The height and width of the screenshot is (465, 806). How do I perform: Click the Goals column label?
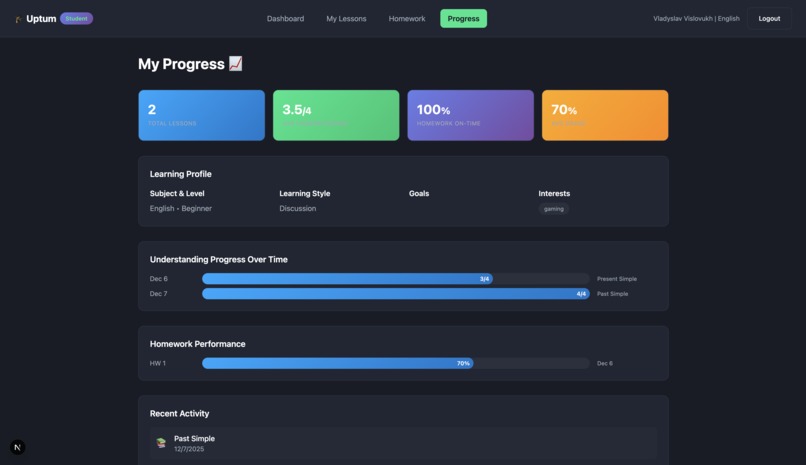(419, 193)
